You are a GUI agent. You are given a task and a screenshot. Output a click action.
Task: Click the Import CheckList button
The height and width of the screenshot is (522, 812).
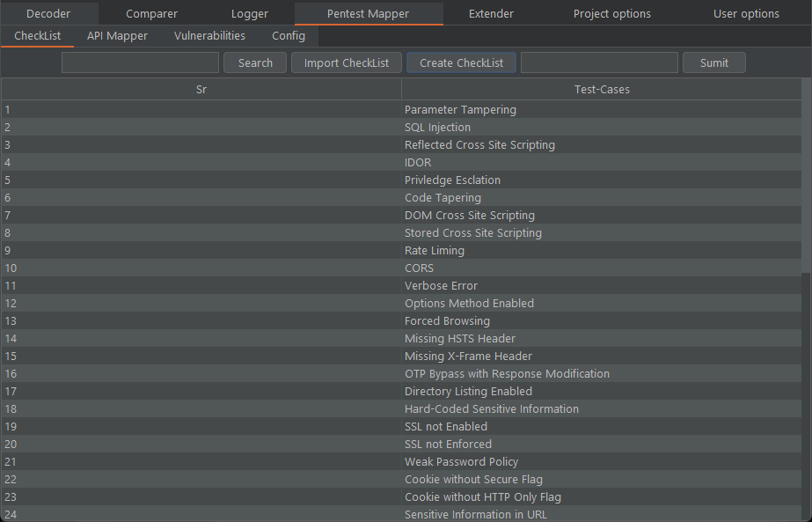pyautogui.click(x=347, y=62)
